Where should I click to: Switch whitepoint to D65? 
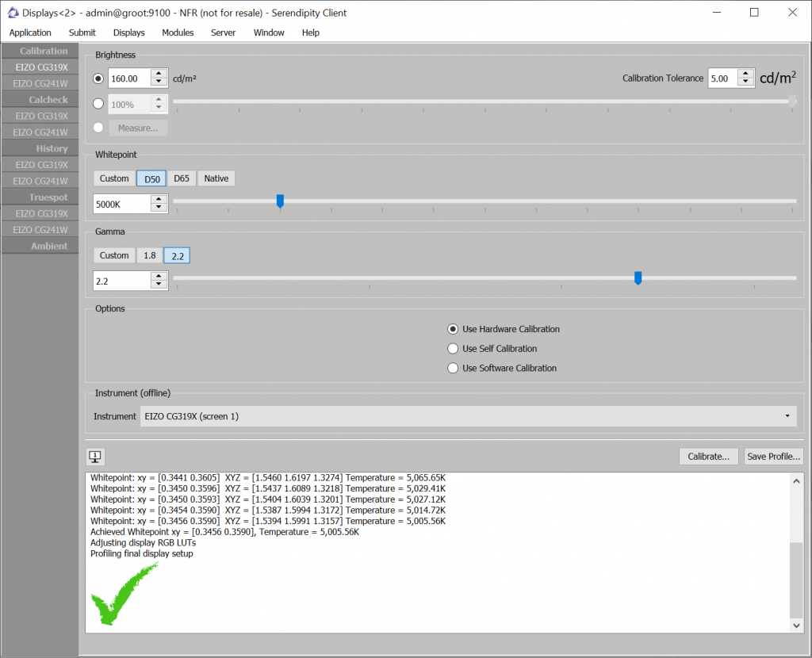tap(182, 178)
